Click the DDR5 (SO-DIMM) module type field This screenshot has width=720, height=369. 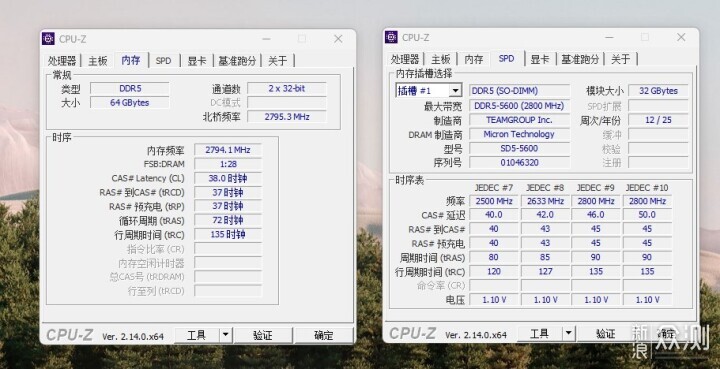coord(519,91)
